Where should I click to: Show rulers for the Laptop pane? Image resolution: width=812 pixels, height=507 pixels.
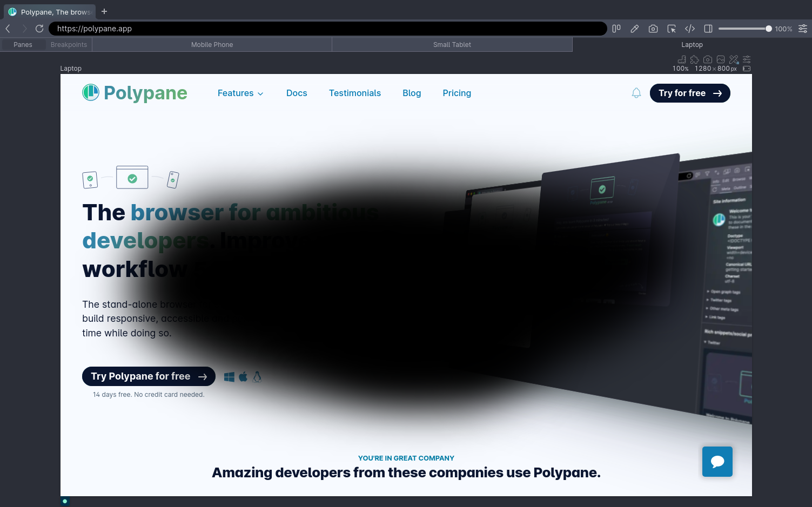[682, 59]
